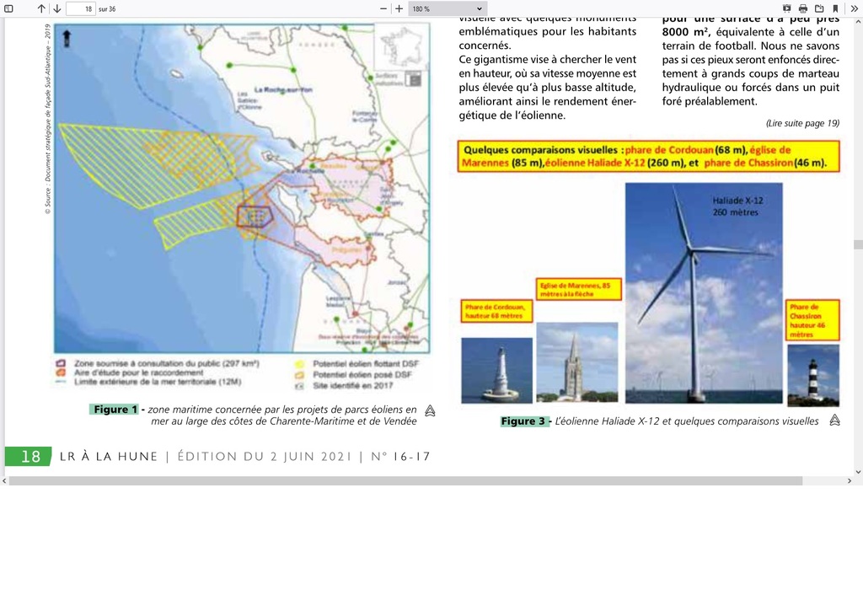
Task: Go to the previous page arrow
Action: tap(41, 8)
